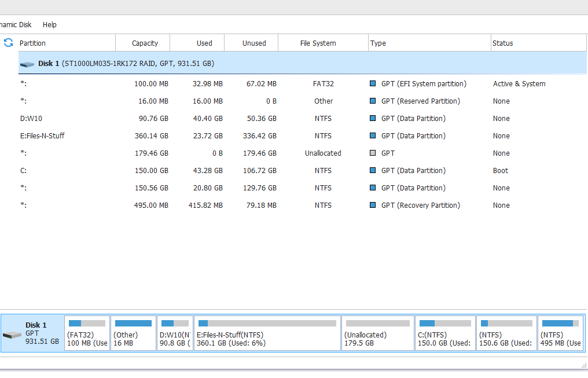The height and width of the screenshot is (378, 588).
Task: Click the blue square icon for EFI System partition
Action: click(373, 84)
